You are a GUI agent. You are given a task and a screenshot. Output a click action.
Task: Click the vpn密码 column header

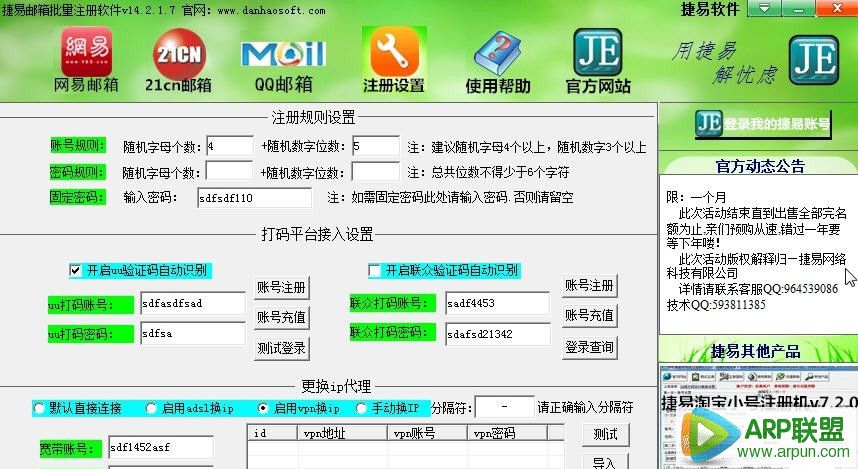tap(507, 433)
